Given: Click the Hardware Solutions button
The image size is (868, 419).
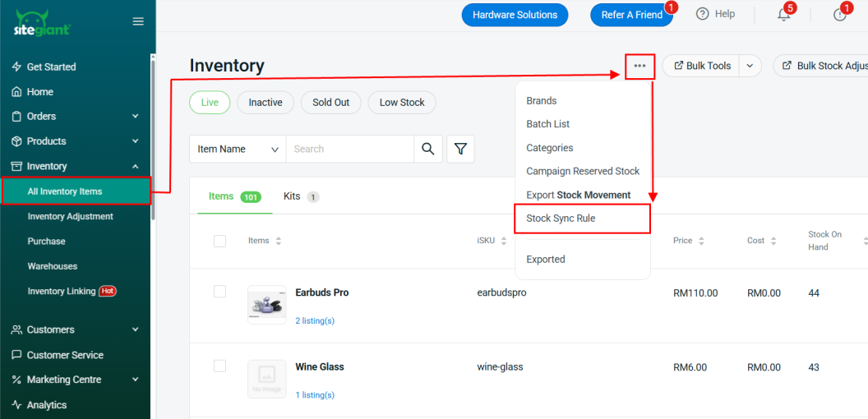Looking at the screenshot, I should [515, 15].
